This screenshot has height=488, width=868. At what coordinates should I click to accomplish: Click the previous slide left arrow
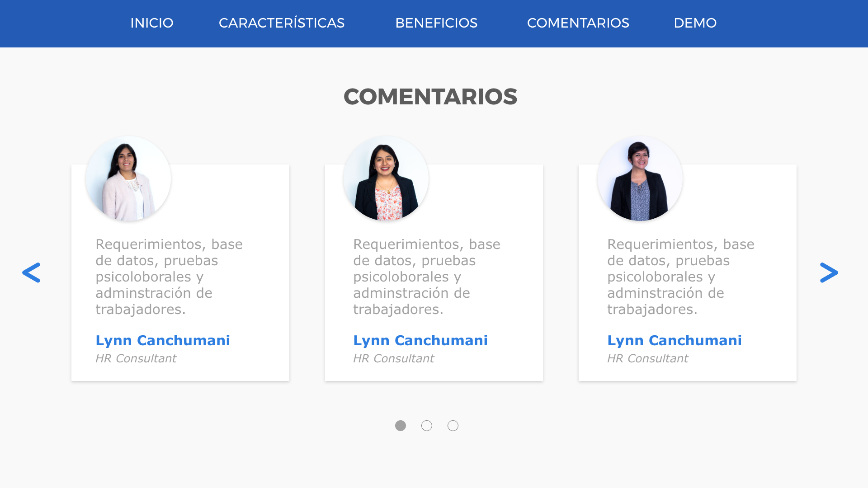tap(31, 273)
